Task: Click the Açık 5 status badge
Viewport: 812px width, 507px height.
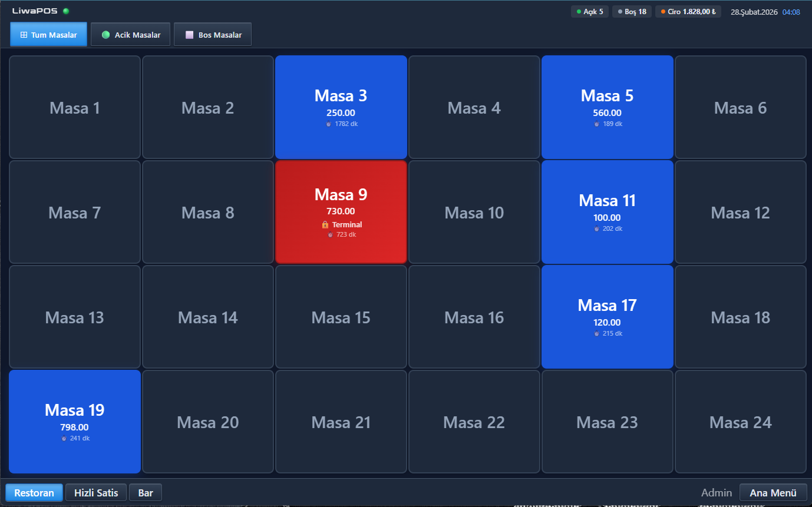Action: (x=589, y=12)
